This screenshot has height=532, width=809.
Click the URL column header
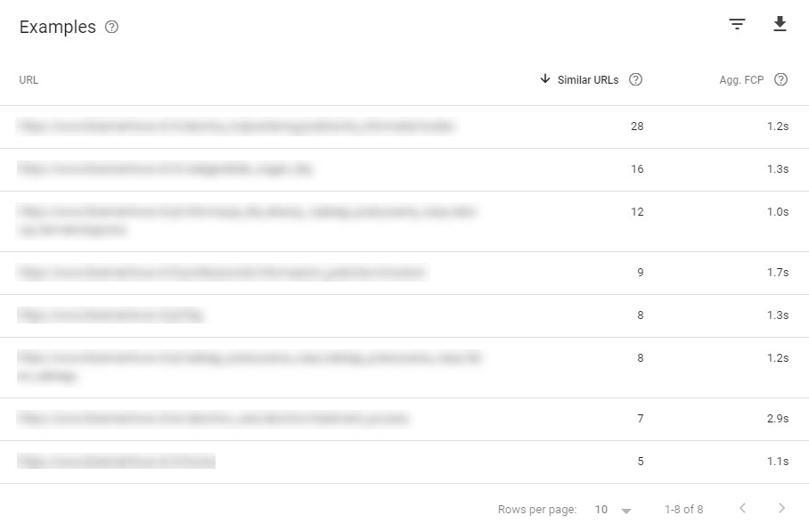pyautogui.click(x=29, y=80)
